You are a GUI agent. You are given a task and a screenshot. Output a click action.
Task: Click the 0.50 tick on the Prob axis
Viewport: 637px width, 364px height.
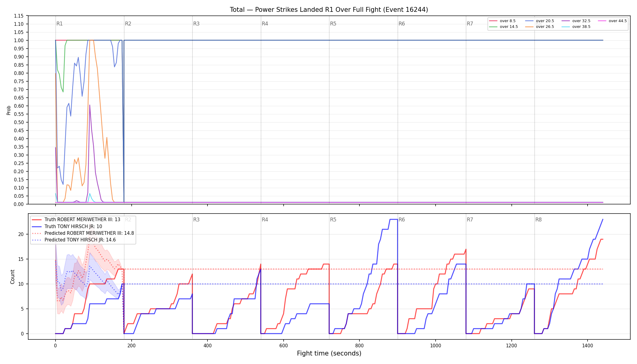point(19,122)
